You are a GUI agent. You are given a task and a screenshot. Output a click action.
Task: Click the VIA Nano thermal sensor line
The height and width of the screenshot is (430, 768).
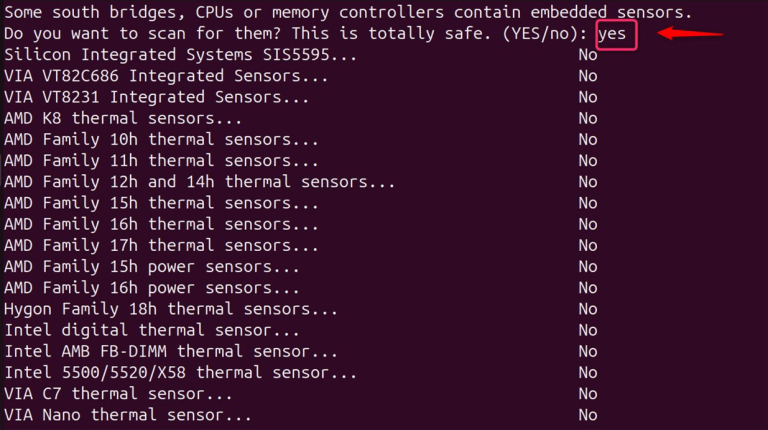[x=128, y=415]
